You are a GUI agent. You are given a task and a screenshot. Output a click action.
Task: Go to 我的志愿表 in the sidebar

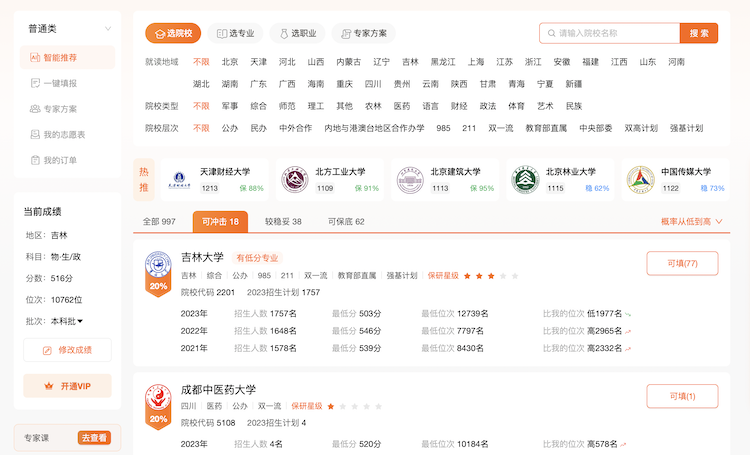[64, 135]
